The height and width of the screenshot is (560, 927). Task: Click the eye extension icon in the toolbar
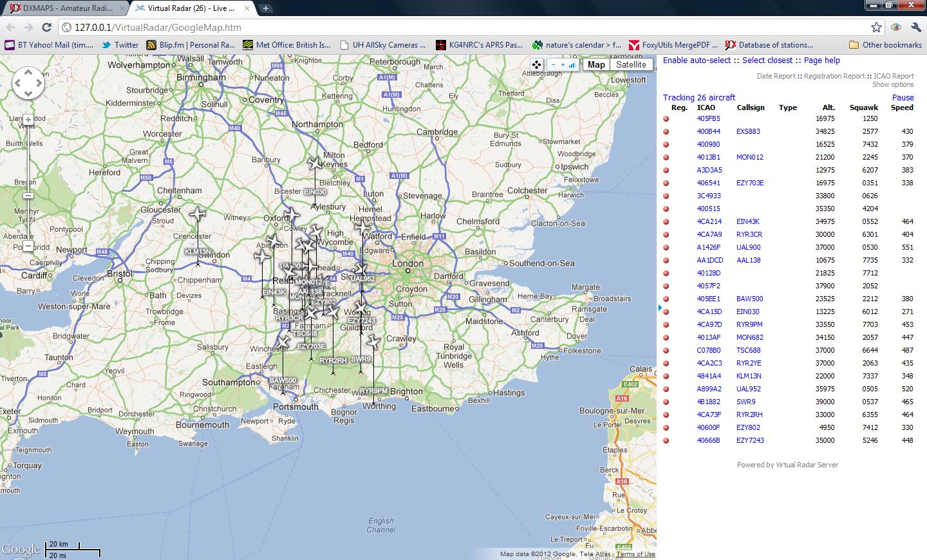click(x=896, y=27)
